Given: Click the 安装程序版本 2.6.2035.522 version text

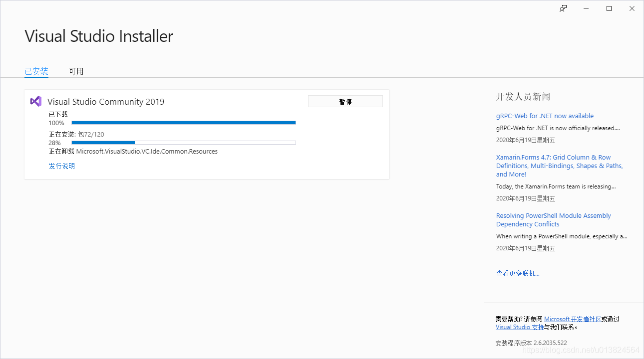Looking at the screenshot, I should (x=531, y=343).
